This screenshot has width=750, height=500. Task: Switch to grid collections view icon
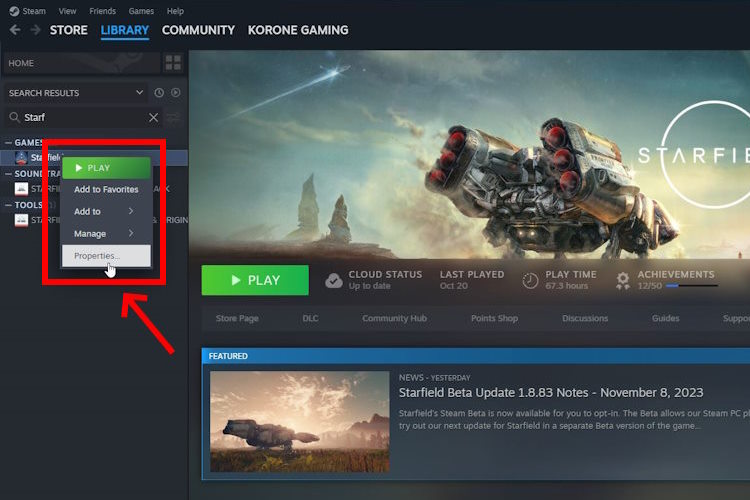pyautogui.click(x=173, y=63)
